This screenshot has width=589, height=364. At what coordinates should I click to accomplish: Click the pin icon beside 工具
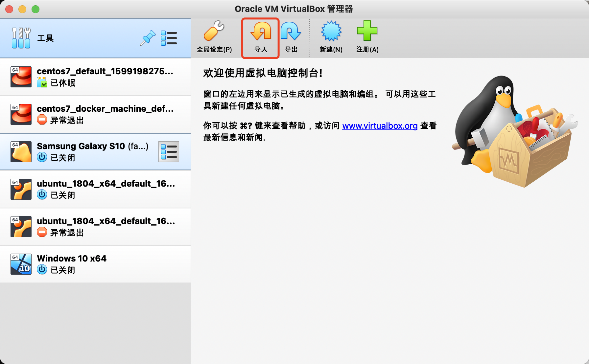pyautogui.click(x=148, y=38)
